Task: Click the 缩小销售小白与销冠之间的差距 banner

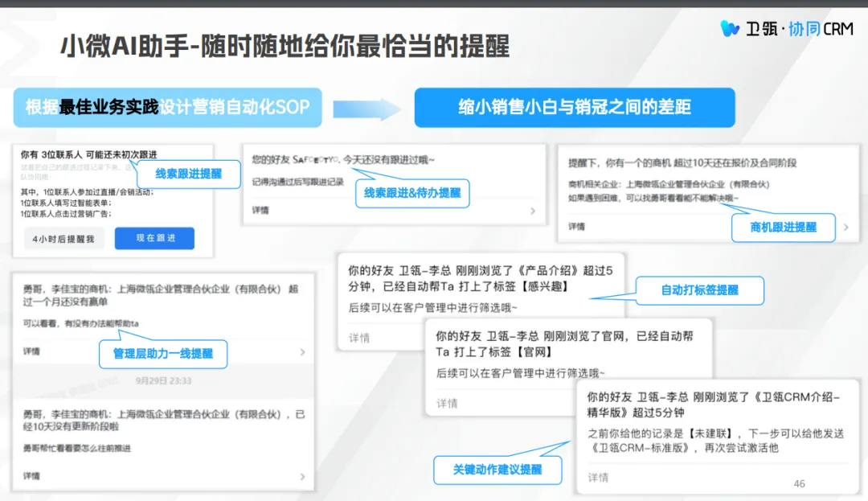Action: (574, 108)
